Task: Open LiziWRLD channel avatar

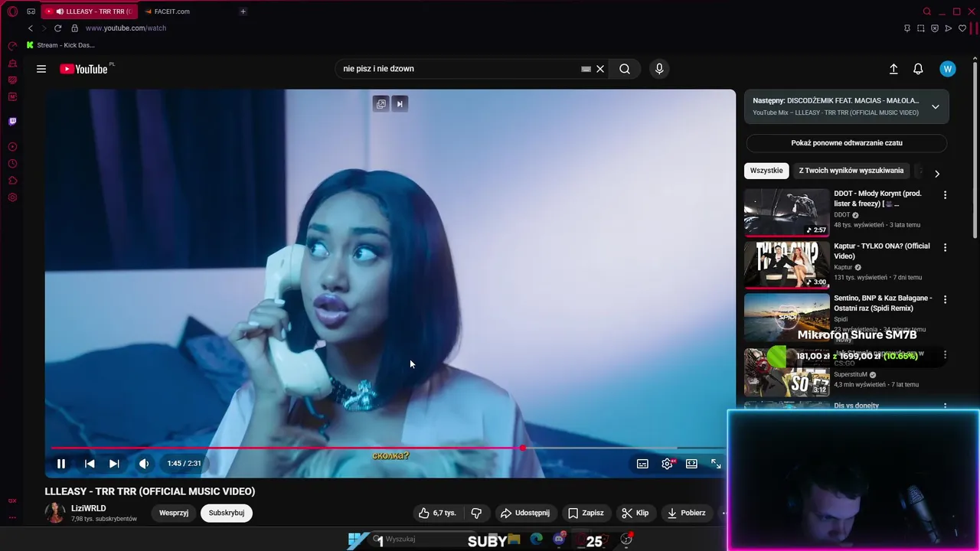Action: click(55, 513)
